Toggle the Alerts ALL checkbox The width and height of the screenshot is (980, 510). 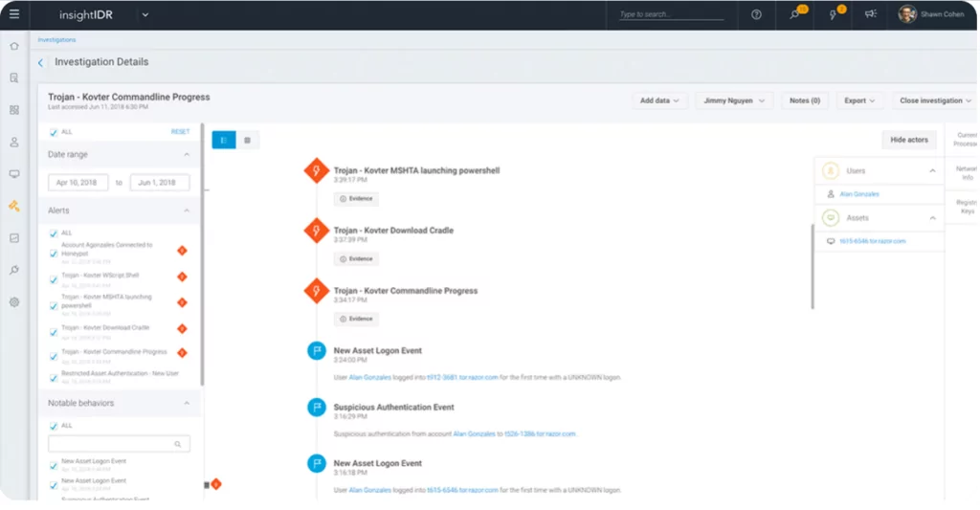point(54,233)
